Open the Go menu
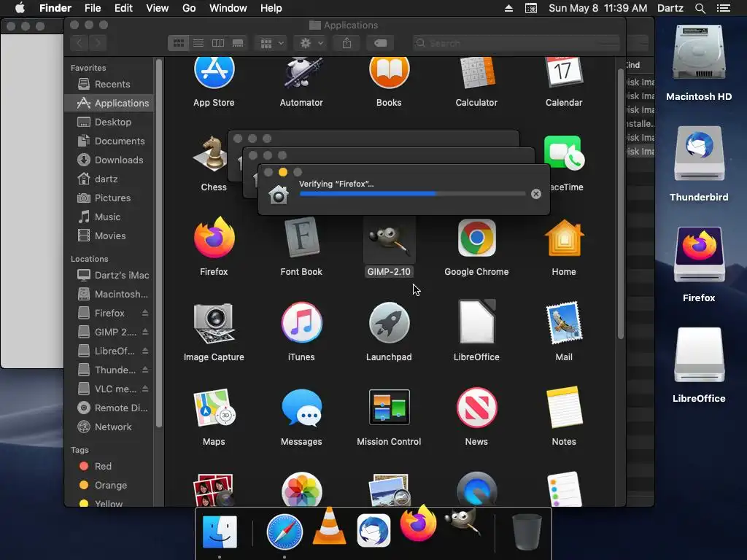This screenshot has width=747, height=560. tap(189, 8)
